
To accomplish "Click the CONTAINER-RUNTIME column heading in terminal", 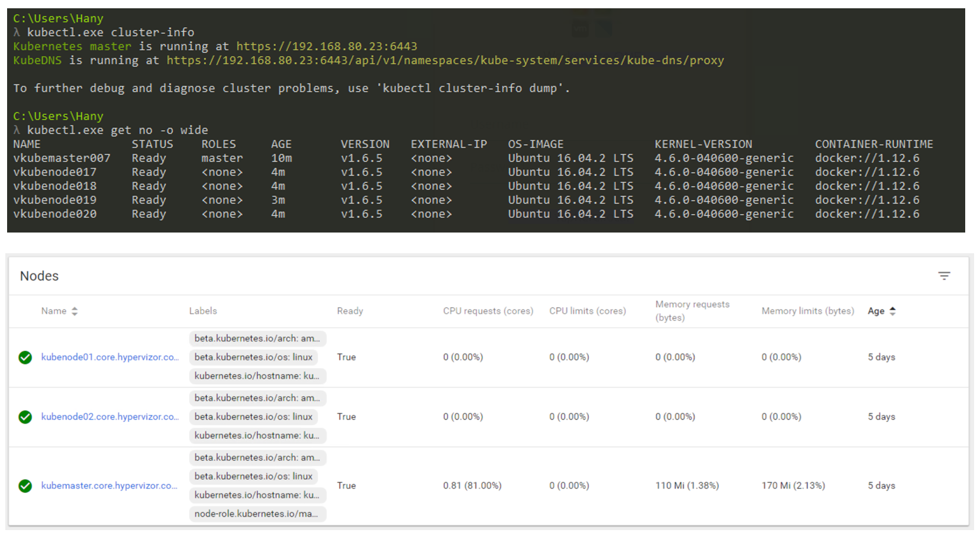I will coord(874,144).
